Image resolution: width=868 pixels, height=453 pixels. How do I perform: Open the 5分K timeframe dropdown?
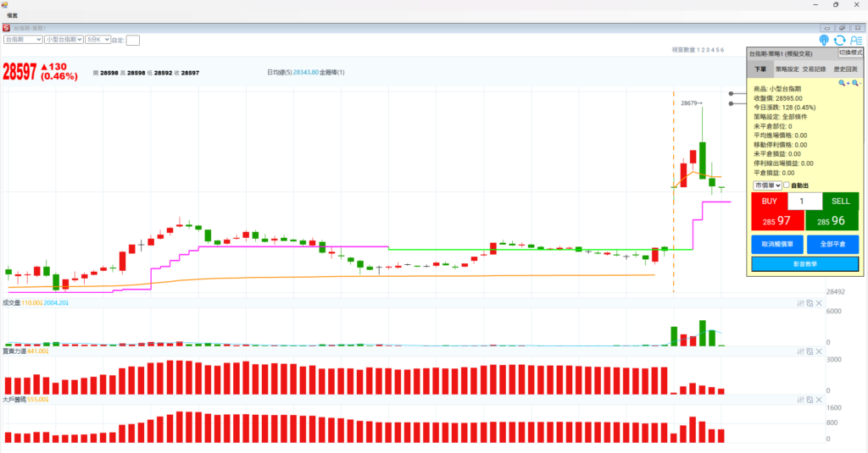(x=97, y=40)
